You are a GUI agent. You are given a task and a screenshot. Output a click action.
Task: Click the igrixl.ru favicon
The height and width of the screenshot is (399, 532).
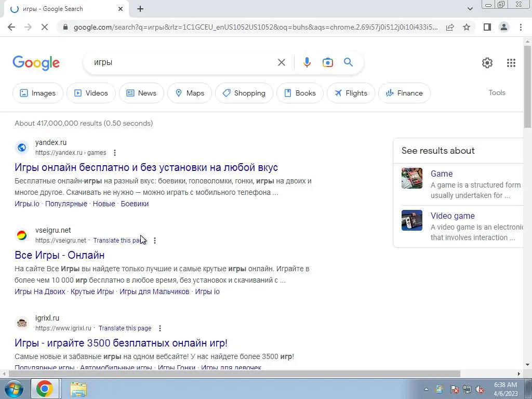[22, 323]
